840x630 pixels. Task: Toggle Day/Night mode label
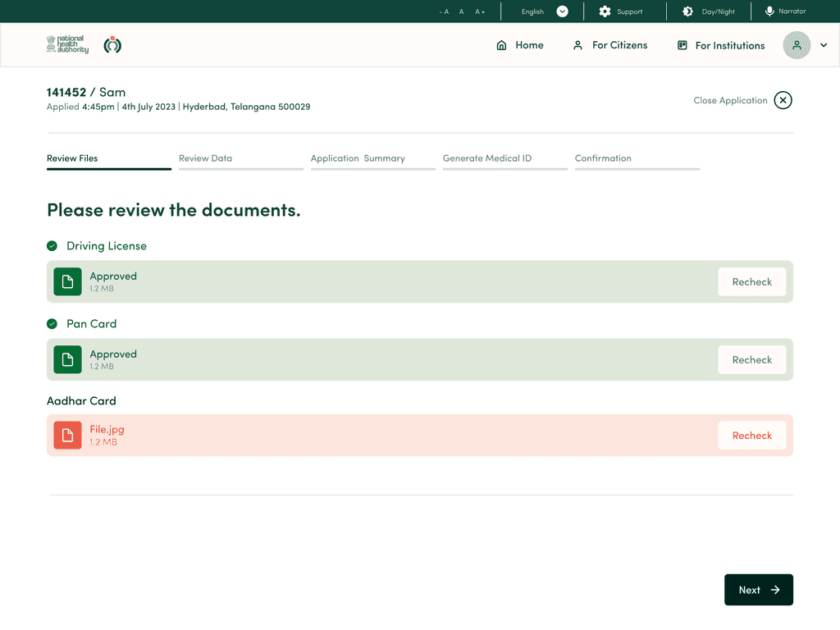(x=719, y=11)
